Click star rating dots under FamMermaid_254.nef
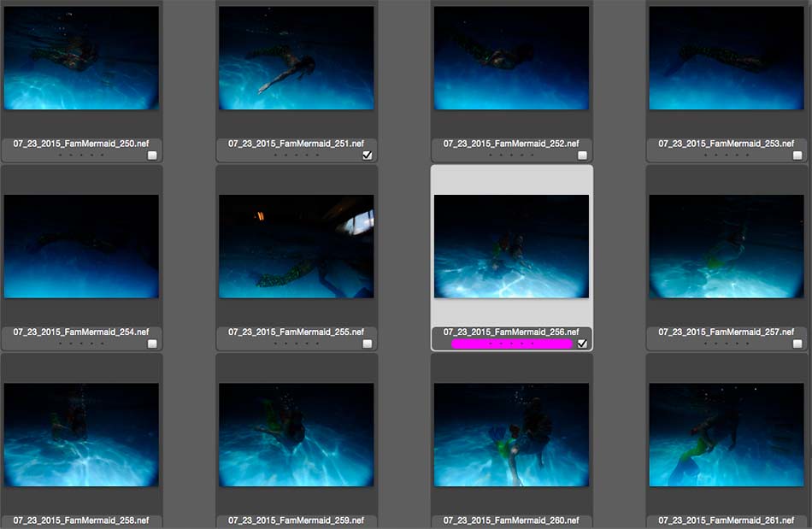The width and height of the screenshot is (812, 529). (x=81, y=344)
